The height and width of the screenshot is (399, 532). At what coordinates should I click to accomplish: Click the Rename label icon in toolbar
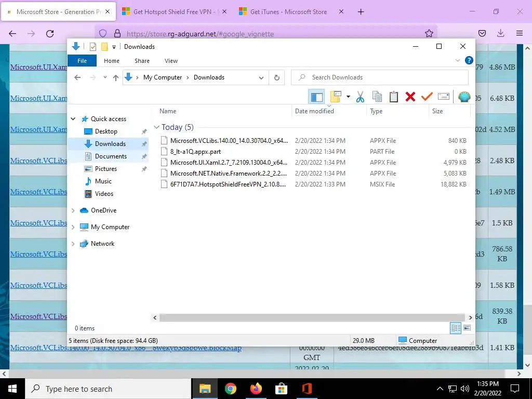pyautogui.click(x=444, y=97)
